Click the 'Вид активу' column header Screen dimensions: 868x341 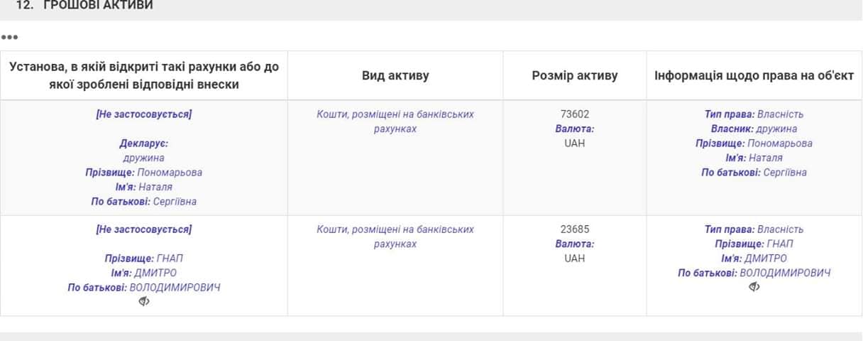pyautogui.click(x=395, y=75)
